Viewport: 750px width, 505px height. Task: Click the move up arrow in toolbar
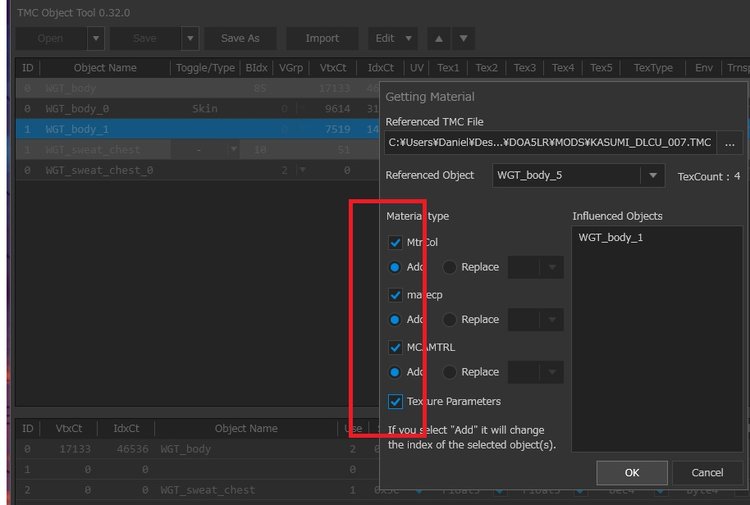pos(438,38)
